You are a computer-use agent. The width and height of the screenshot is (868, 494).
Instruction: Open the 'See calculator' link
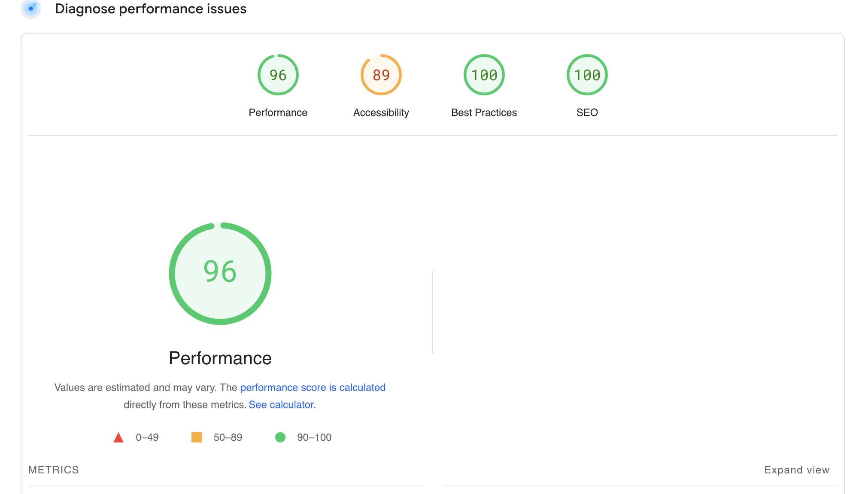click(x=282, y=405)
